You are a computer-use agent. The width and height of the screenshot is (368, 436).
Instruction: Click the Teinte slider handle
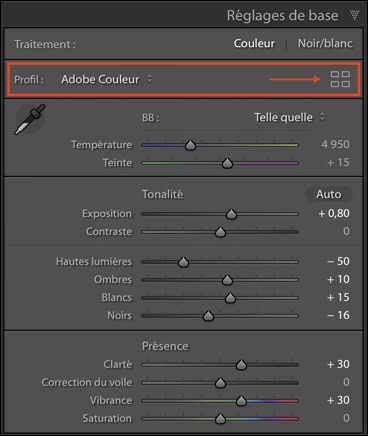[x=227, y=163]
